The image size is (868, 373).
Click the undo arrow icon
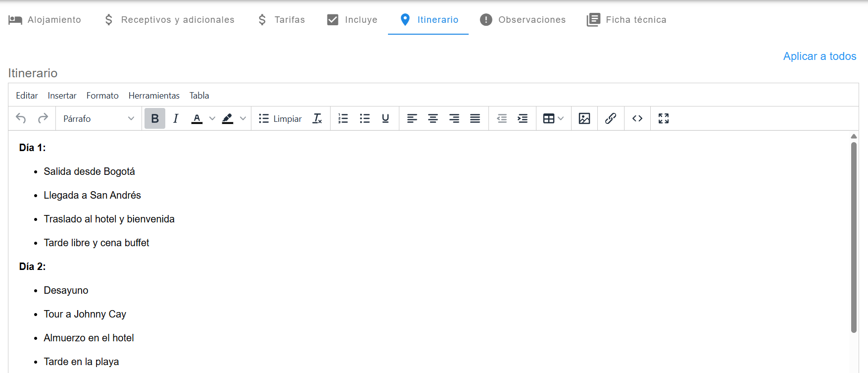[21, 118]
